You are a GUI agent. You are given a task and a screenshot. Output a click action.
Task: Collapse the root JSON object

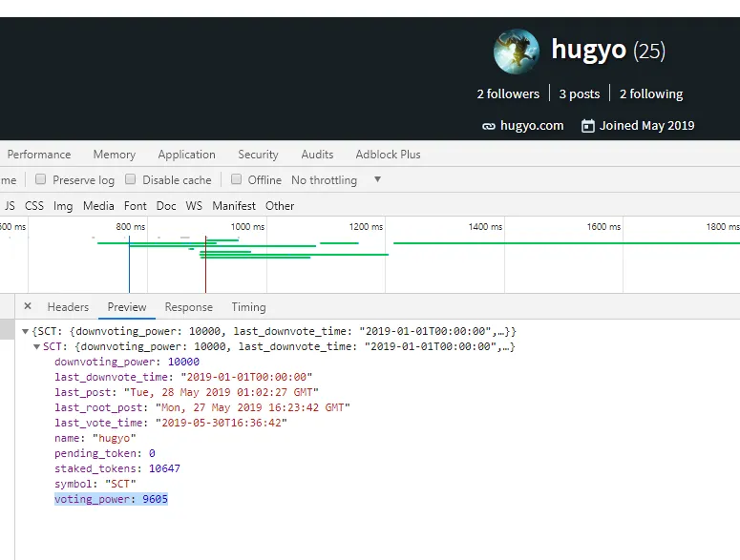pos(26,331)
